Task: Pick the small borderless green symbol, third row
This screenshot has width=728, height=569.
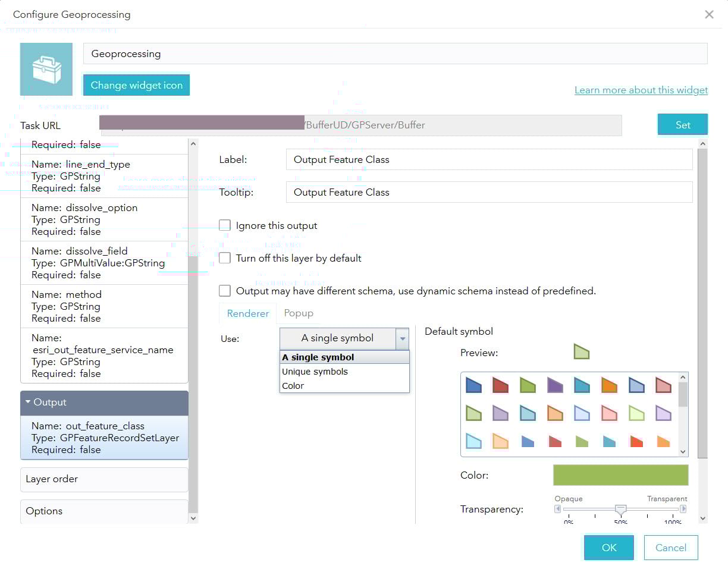Action: (582, 441)
